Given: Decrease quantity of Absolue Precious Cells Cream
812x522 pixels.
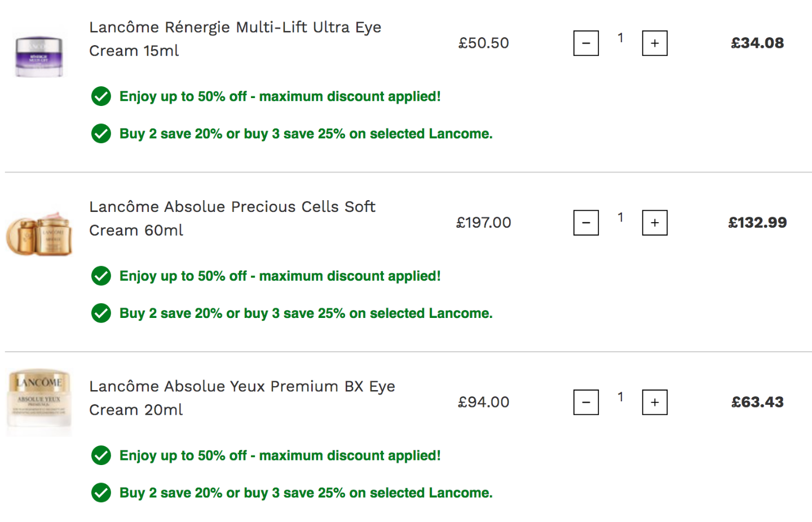Looking at the screenshot, I should (x=586, y=223).
